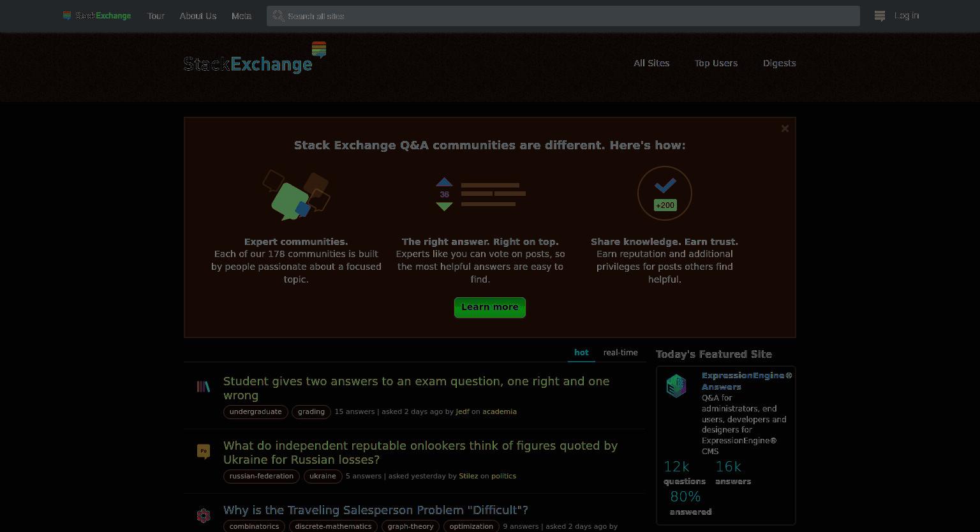Open ExpressionEngine Answers featured site link
Screen dimensions: 980x532
tap(746, 381)
